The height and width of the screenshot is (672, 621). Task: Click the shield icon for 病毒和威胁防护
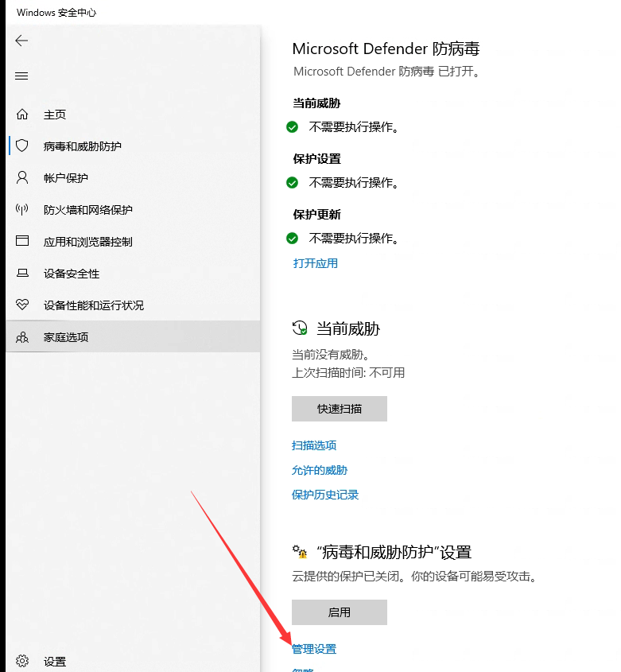22,146
